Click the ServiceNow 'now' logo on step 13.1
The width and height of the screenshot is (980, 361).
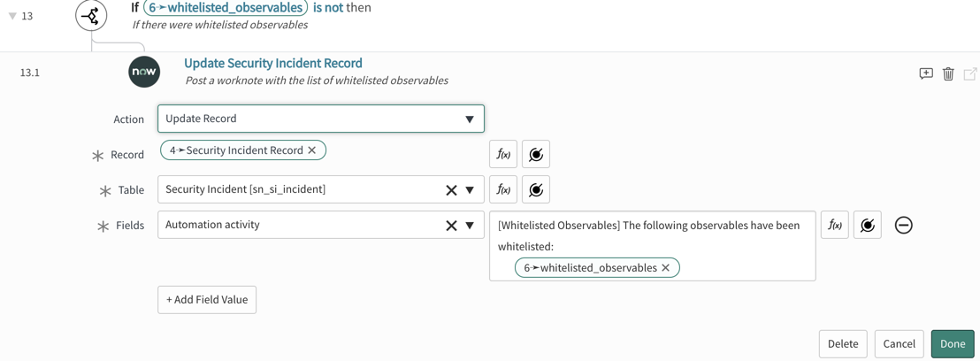144,72
